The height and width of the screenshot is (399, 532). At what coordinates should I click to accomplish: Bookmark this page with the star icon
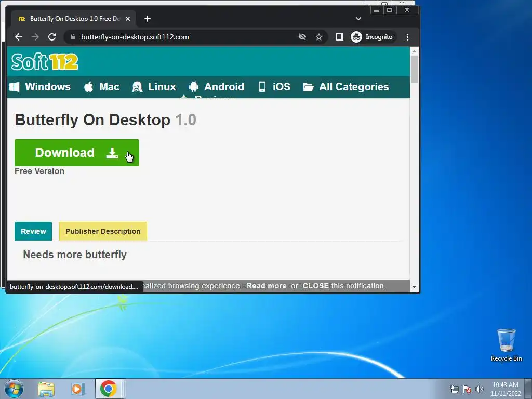click(x=318, y=37)
